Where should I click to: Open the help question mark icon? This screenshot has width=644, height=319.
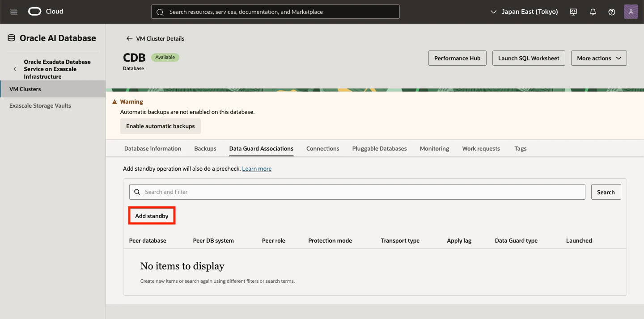(x=612, y=12)
